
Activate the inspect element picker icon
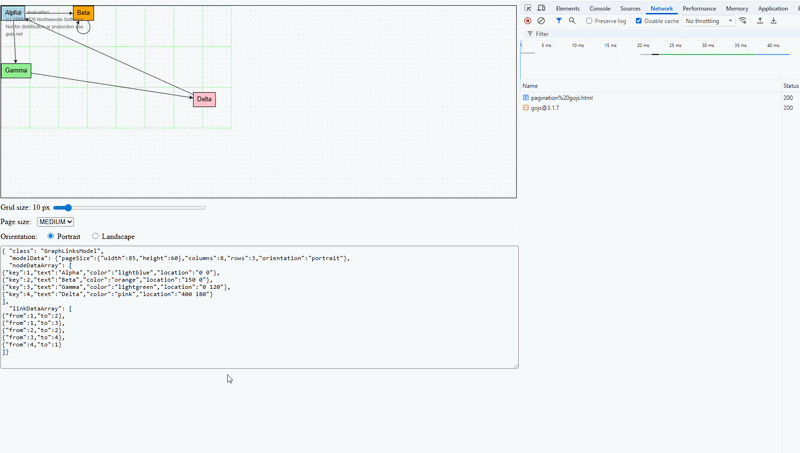[528, 8]
